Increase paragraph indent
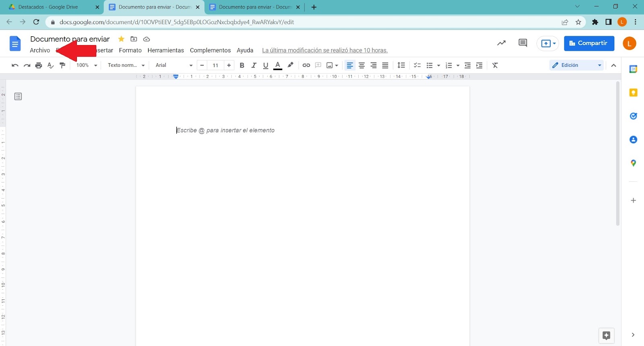Screen dimensions: 644x346 click(479, 65)
